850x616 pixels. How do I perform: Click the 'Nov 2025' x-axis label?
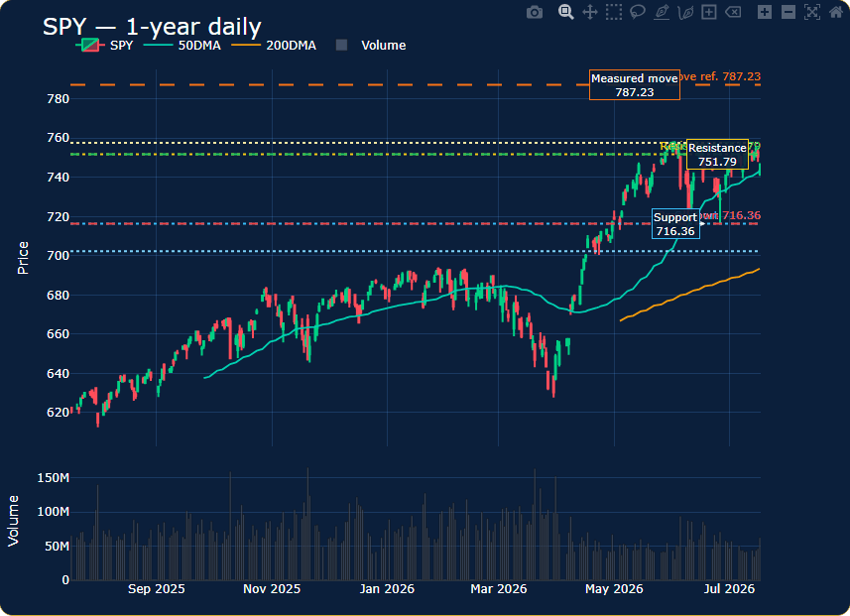tap(272, 589)
